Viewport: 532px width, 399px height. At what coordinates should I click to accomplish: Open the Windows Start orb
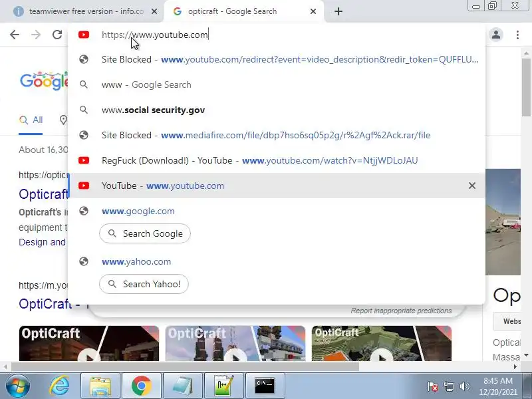(x=18, y=386)
